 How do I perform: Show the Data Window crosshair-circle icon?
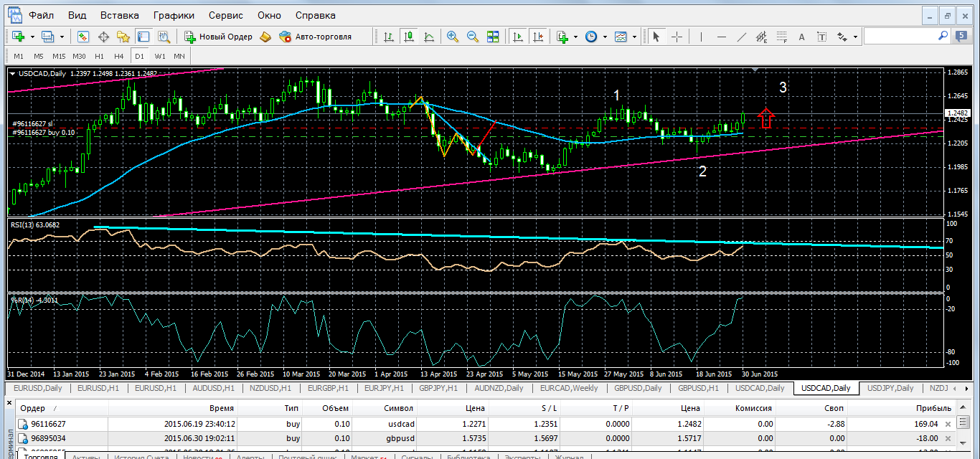103,37
